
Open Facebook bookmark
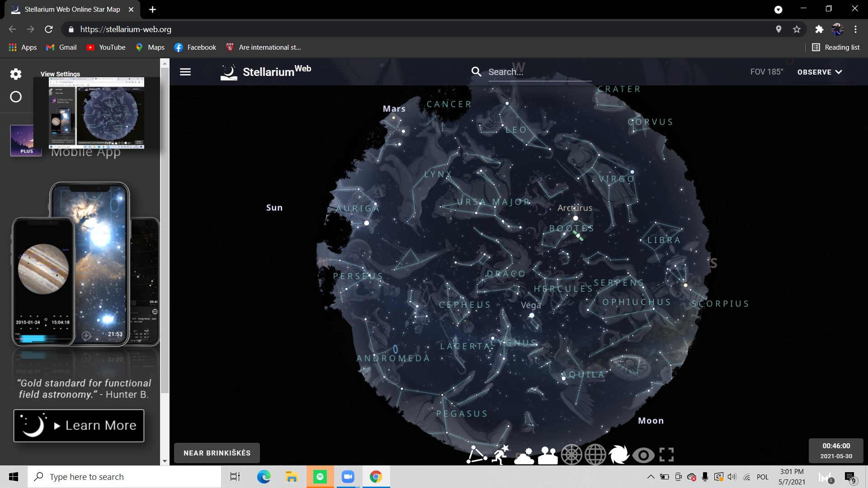pyautogui.click(x=195, y=47)
